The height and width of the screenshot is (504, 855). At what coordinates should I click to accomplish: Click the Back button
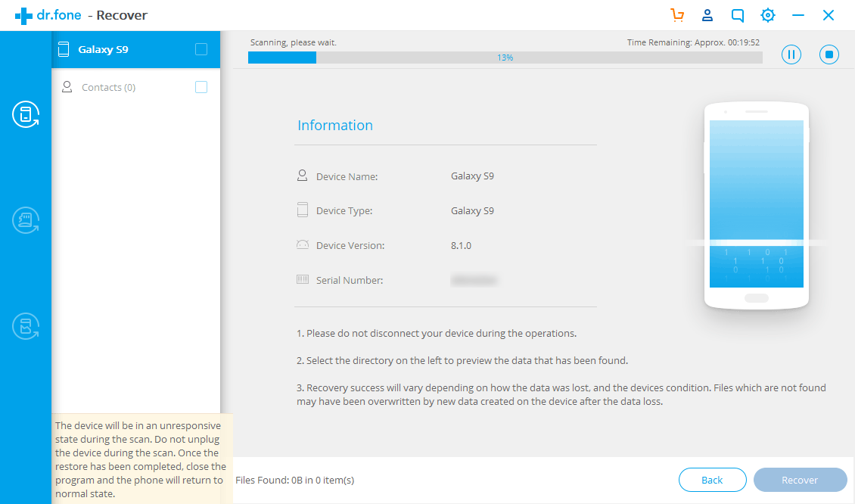(712, 480)
